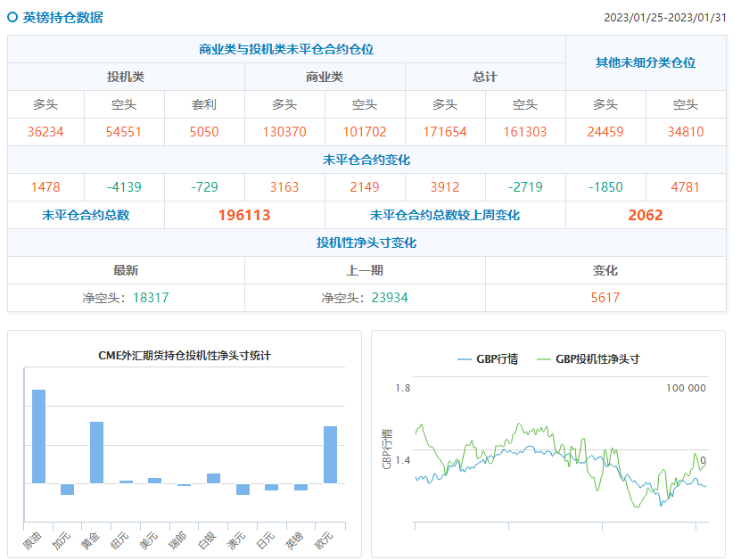Toggle the GBP行情 legend series
This screenshot has width=741, height=560.
(x=487, y=359)
